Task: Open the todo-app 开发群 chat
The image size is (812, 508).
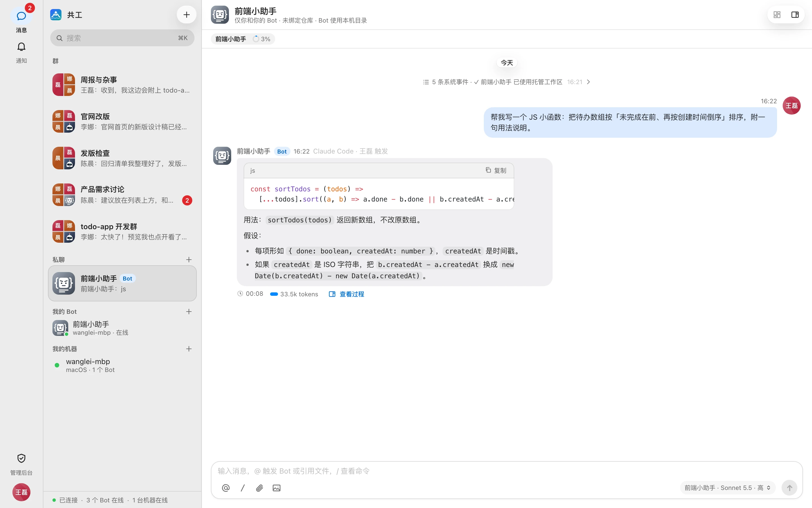Action: 122,231
